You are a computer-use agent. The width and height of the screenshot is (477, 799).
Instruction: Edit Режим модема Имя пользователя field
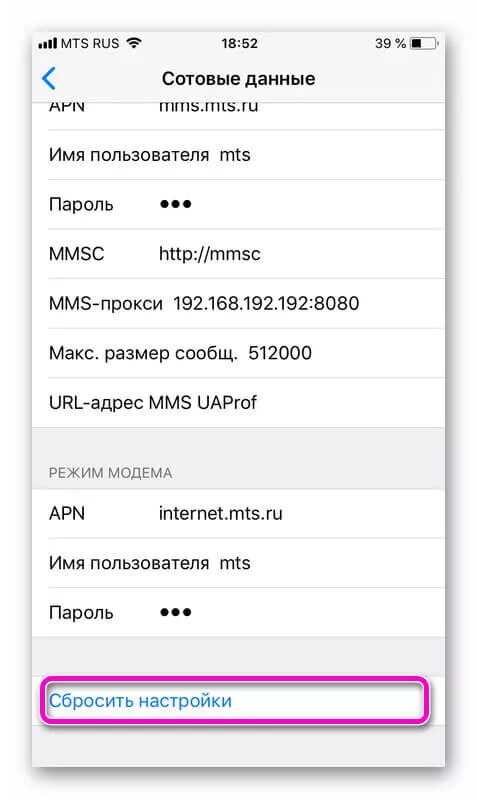pyautogui.click(x=238, y=563)
